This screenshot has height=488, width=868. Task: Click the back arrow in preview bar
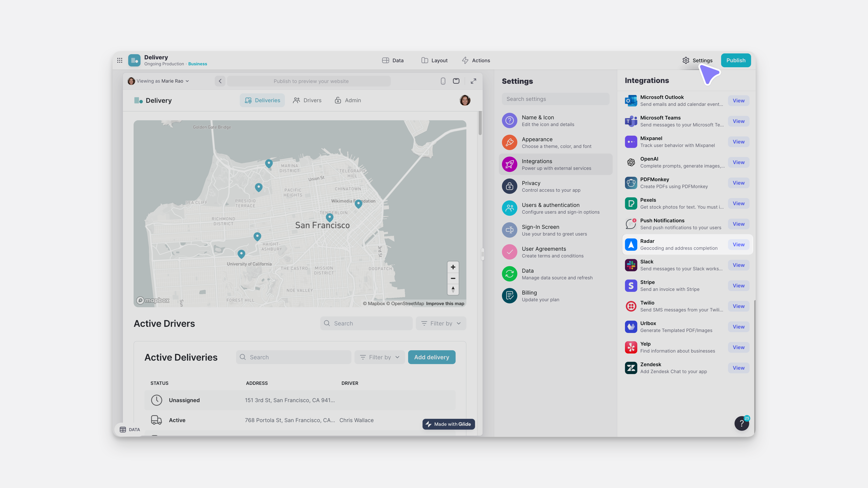220,81
